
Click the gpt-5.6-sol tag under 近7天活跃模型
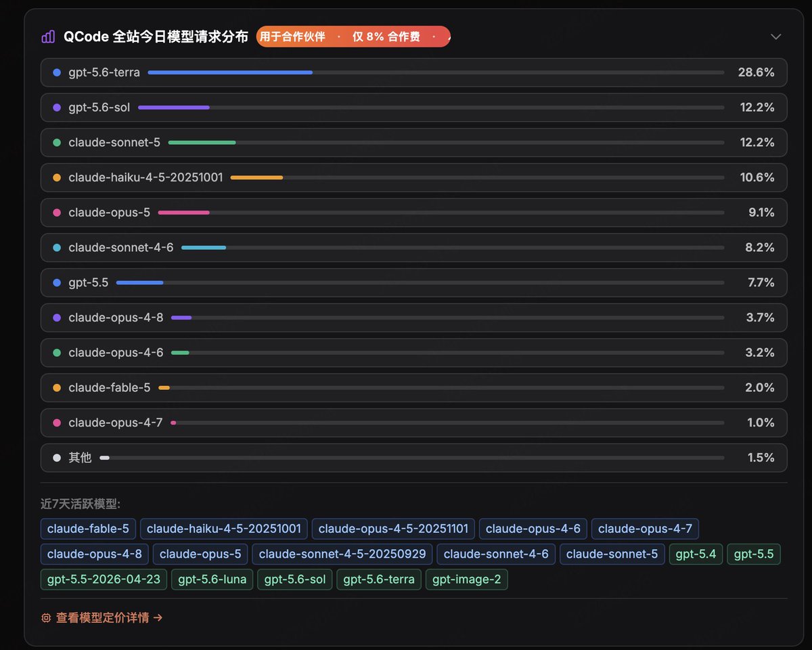click(x=295, y=580)
